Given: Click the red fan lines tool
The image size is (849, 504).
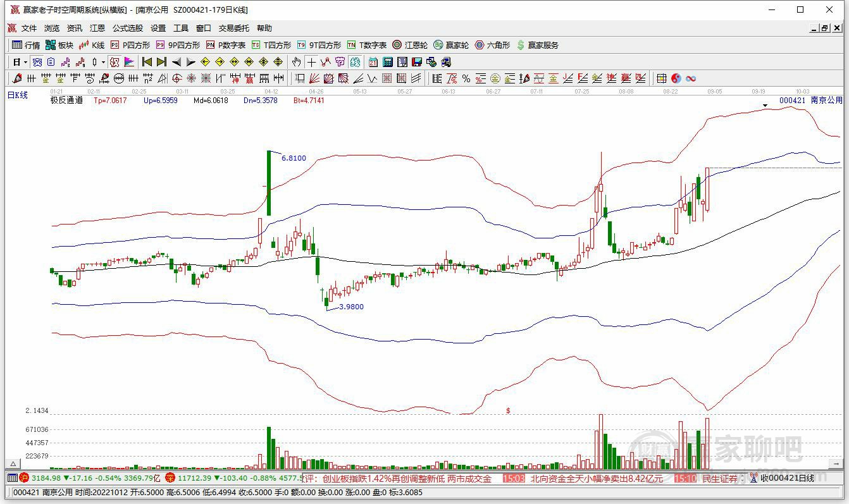Looking at the screenshot, I should pos(314,78).
